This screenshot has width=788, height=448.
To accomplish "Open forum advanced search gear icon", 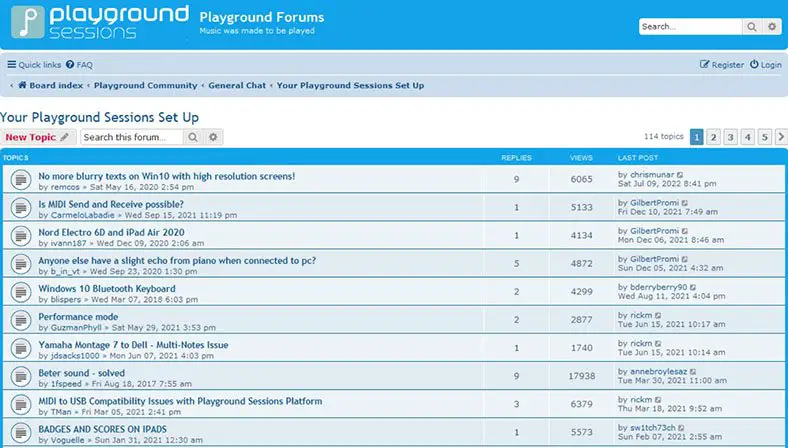I will [213, 137].
